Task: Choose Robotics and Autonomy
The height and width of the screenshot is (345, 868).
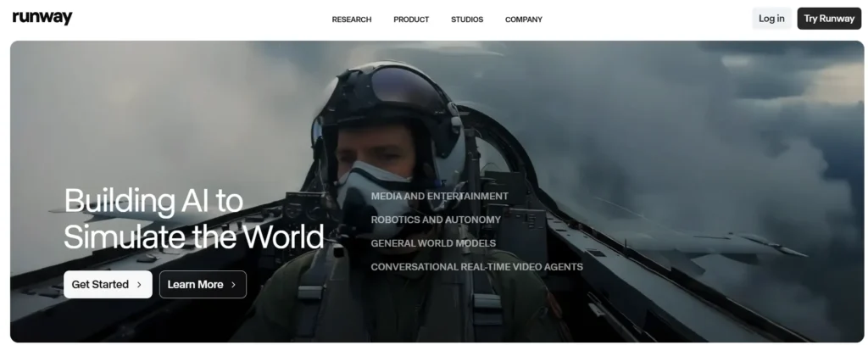Action: (436, 220)
